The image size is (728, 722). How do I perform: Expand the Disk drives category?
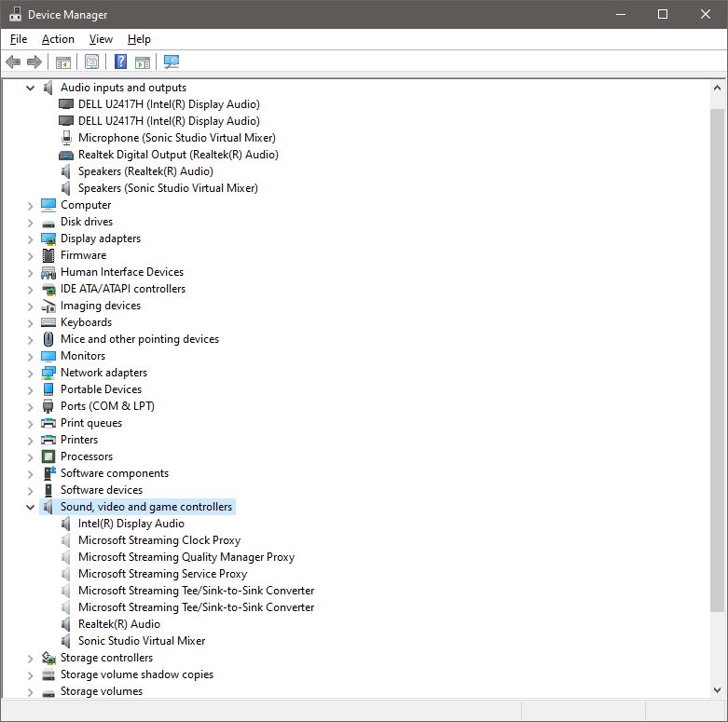click(x=30, y=223)
